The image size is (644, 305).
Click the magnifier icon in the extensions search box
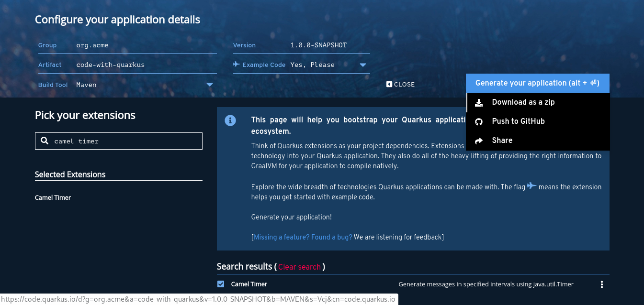(x=45, y=141)
